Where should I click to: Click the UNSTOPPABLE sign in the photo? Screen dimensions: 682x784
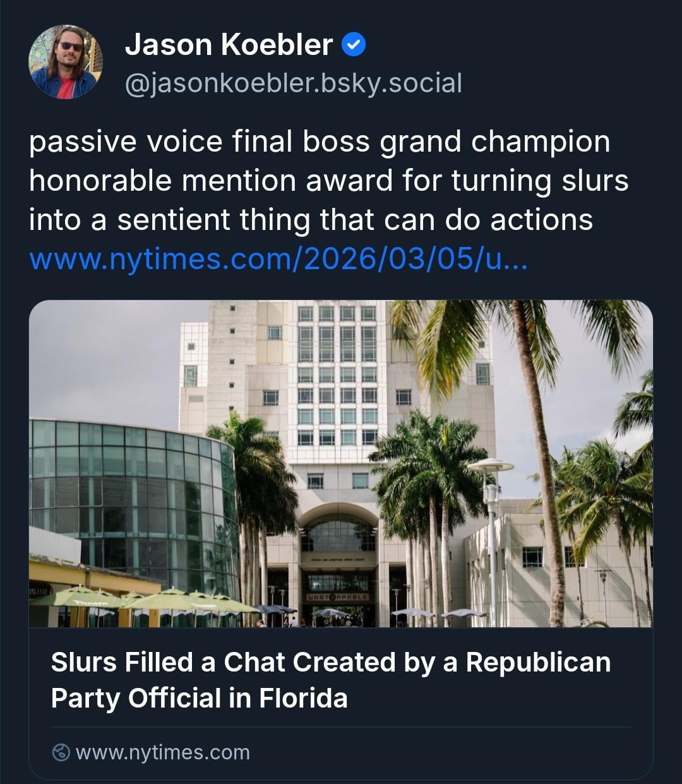[x=338, y=596]
